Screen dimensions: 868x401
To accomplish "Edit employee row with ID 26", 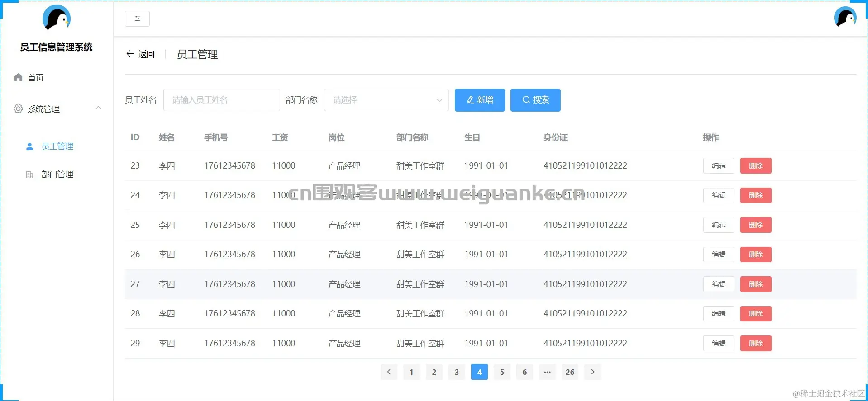I will point(719,255).
